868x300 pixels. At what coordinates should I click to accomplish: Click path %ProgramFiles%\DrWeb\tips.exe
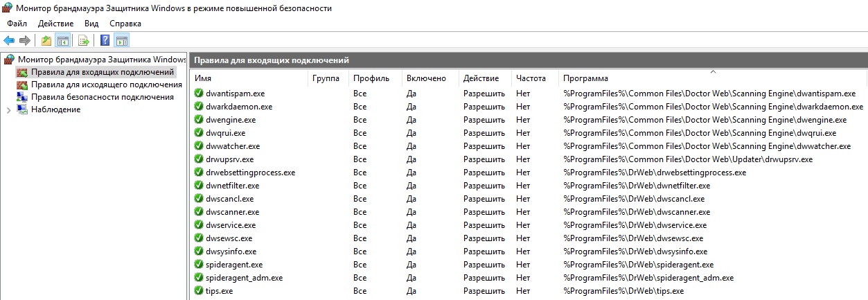(623, 291)
